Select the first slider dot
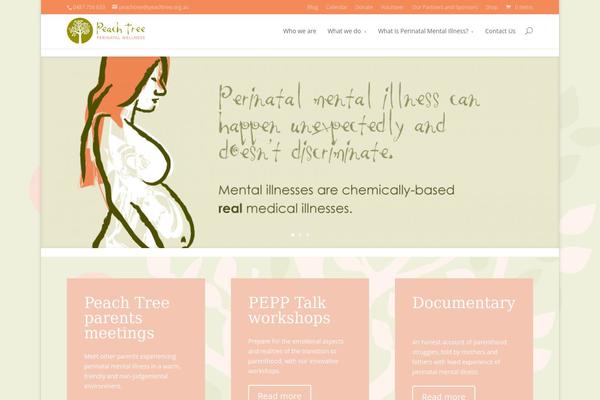 coord(293,235)
